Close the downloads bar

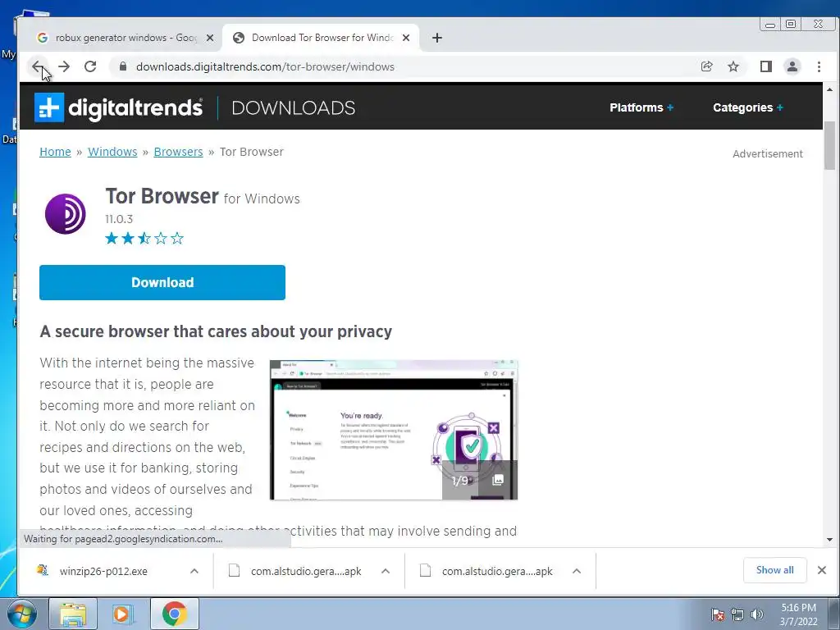click(822, 570)
